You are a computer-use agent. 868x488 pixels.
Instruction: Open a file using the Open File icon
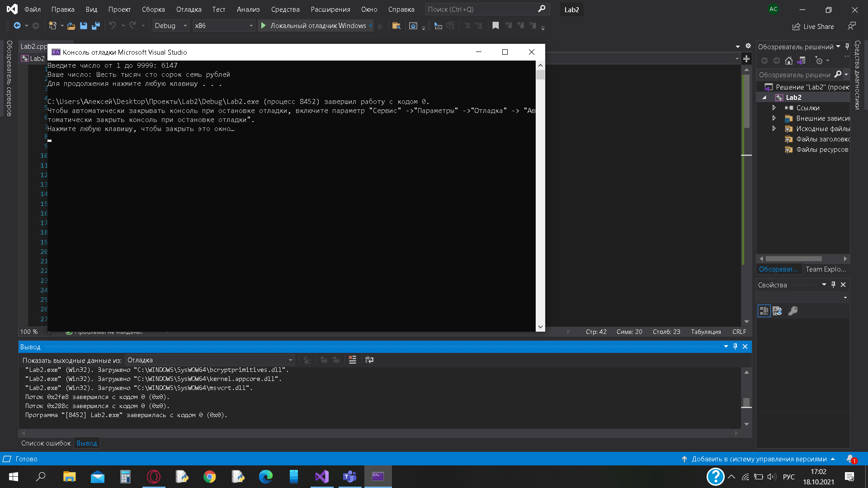71,26
